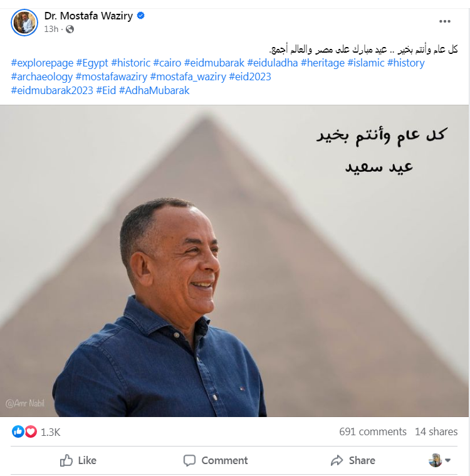This screenshot has width=470, height=476.
Task: Click the public globe audience icon
Action: [x=70, y=29]
